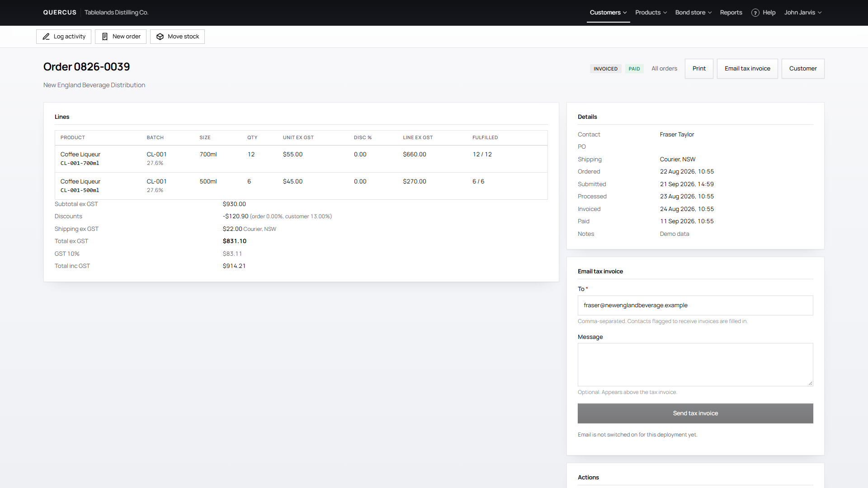The image size is (868, 488).
Task: Select the CL-001-500ml product code
Action: coord(80,191)
